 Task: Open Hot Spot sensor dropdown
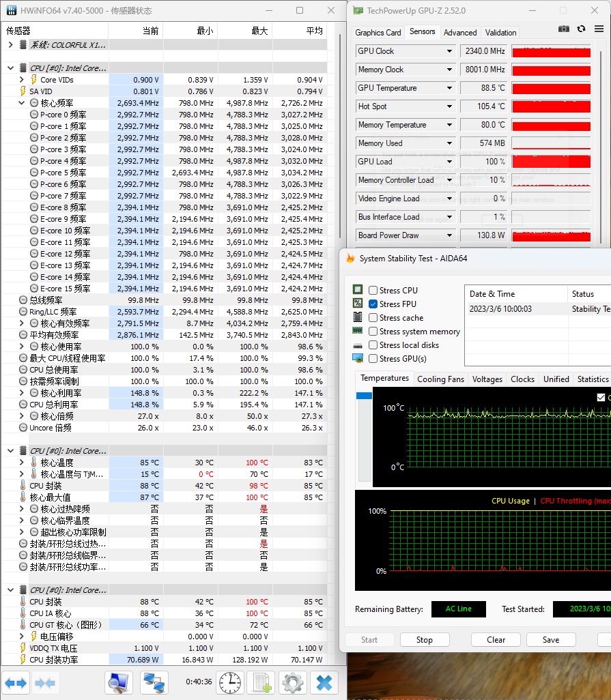coord(449,106)
